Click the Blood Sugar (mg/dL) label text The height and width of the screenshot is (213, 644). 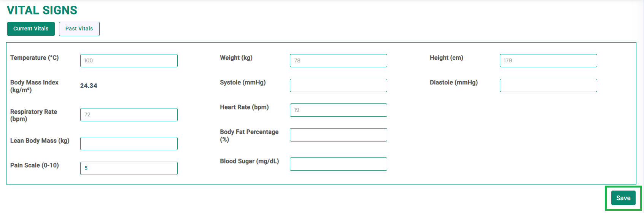(250, 161)
